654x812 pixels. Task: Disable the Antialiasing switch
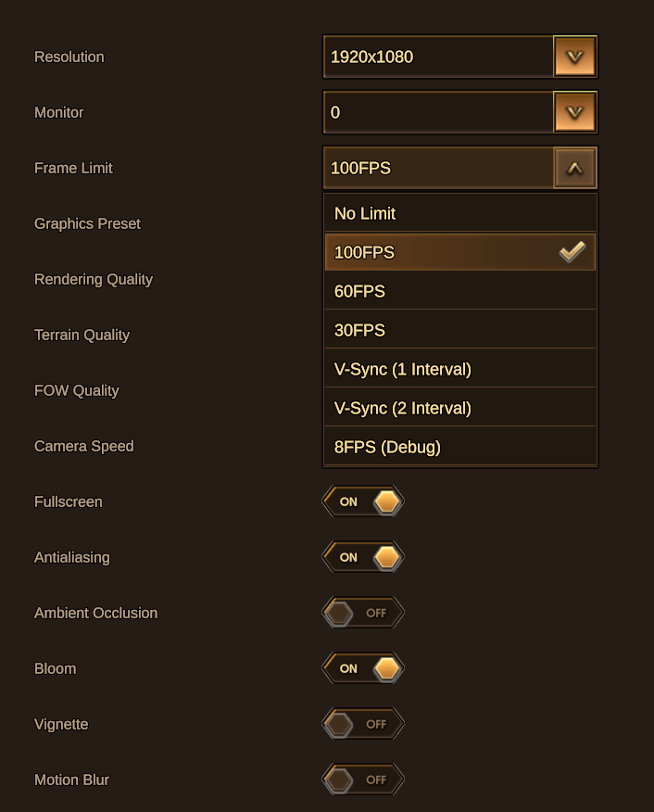coord(363,557)
